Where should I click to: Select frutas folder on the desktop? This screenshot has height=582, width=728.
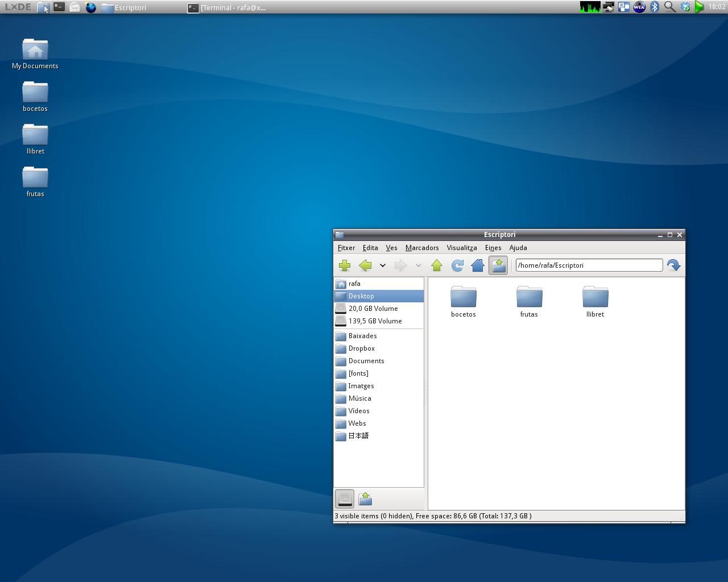click(x=35, y=182)
